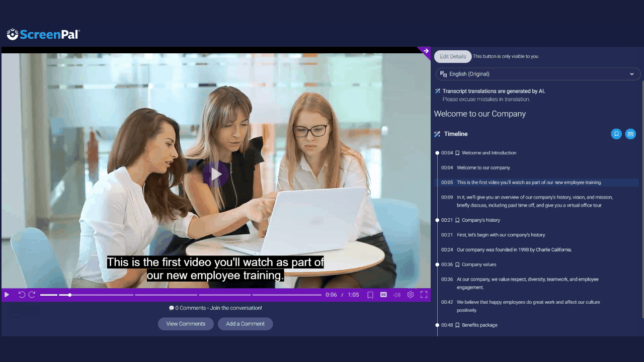Collapse the side panel with the arrow
The image size is (644, 362).
click(426, 51)
